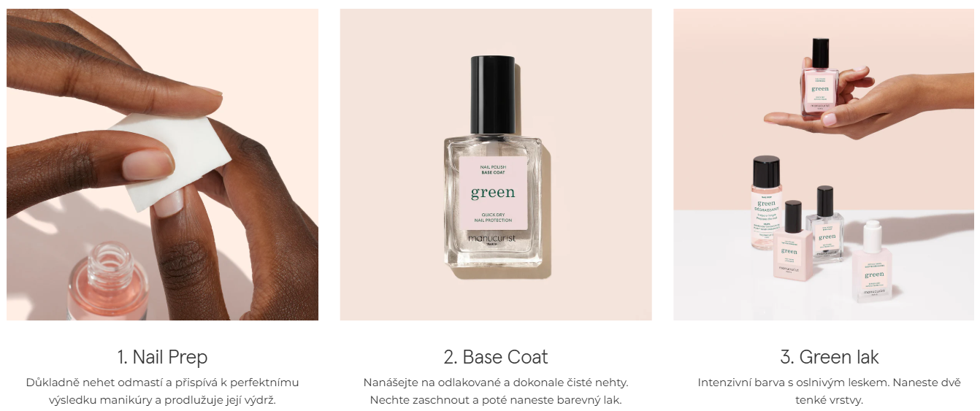Click the white-capped green bottle on the right
980x411 pixels.
click(873, 261)
